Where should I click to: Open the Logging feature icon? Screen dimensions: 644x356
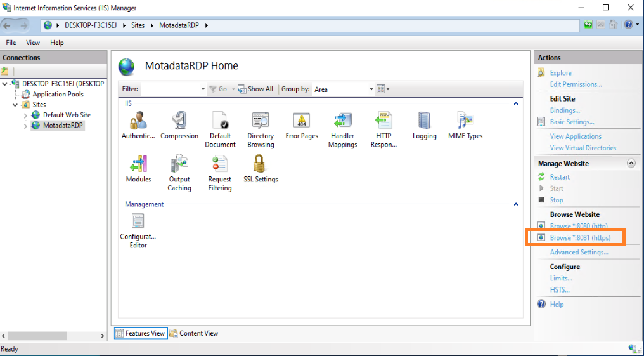tap(424, 121)
